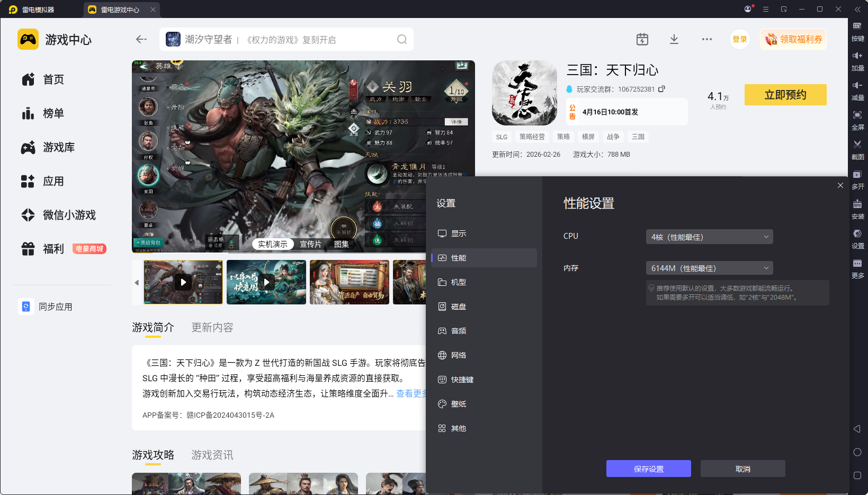Increase volume with 加量 icon
This screenshot has width=868, height=495.
click(857, 61)
